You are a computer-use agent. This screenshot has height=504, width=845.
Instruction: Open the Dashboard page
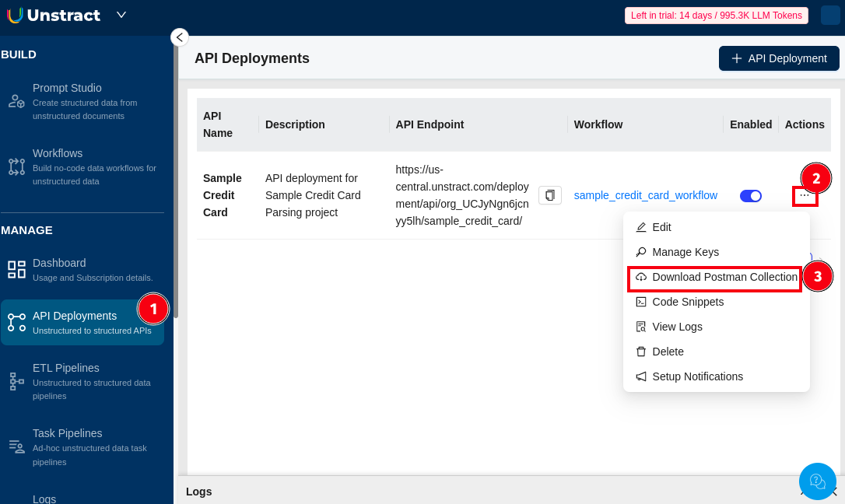tap(82, 269)
